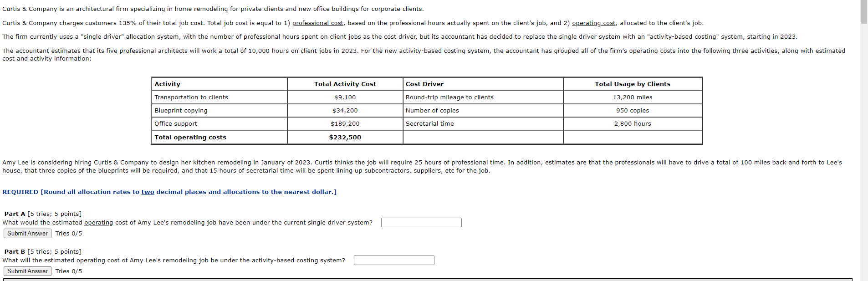This screenshot has width=868, height=281.
Task: Click the vertical scrollbar thumb
Action: (x=864, y=12)
